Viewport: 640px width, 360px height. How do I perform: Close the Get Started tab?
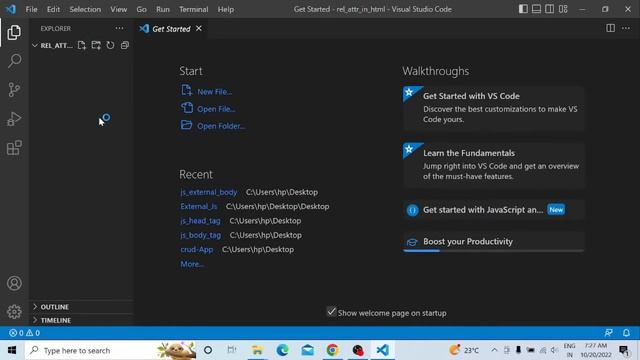[199, 29]
